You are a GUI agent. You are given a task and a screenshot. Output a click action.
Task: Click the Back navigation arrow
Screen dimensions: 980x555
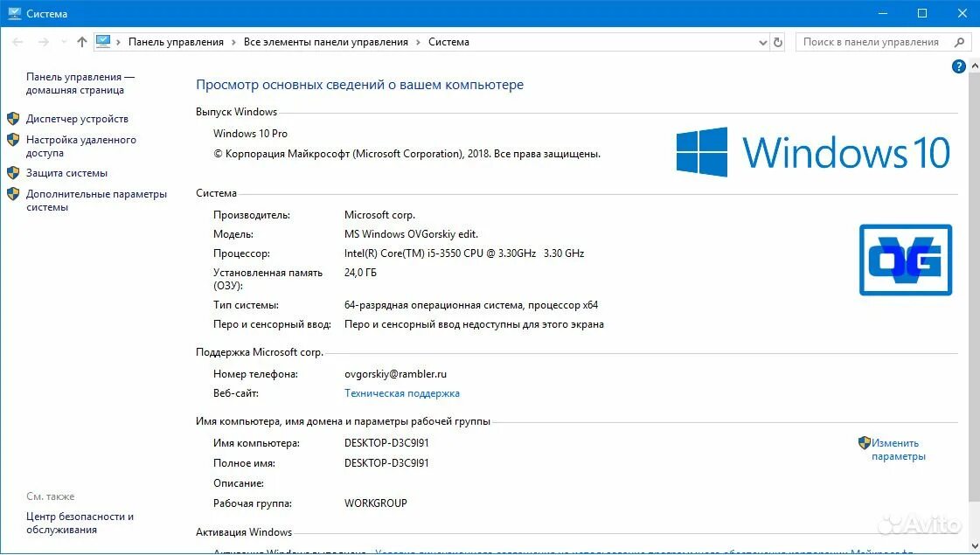tap(17, 42)
